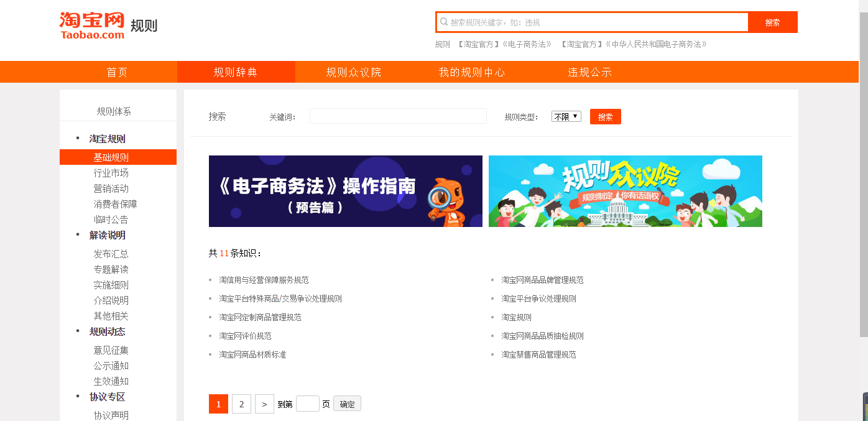Viewport: 868px width, 421px height.
Task: Open the 规则辞典 tab
Action: point(236,72)
